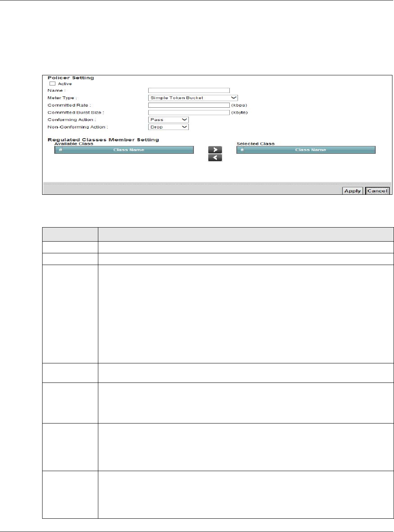The width and height of the screenshot is (394, 532).
Task: Click the '(kbps)' unit label
Action: coord(239,105)
